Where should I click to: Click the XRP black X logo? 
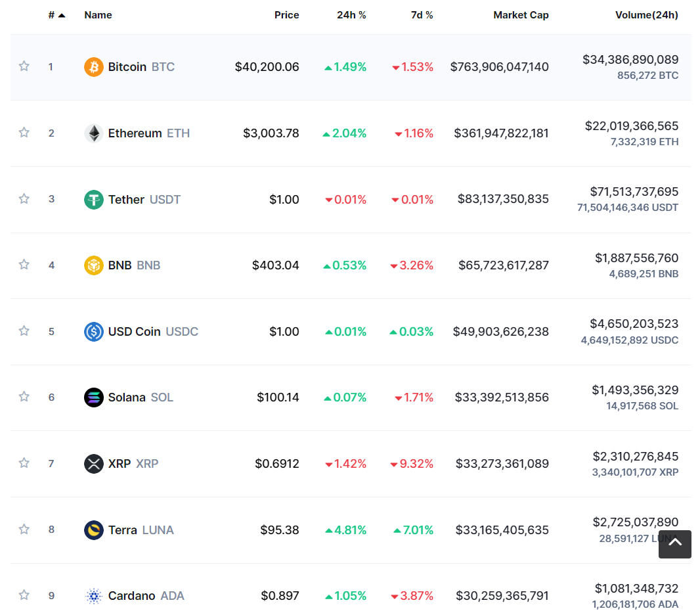(94, 463)
